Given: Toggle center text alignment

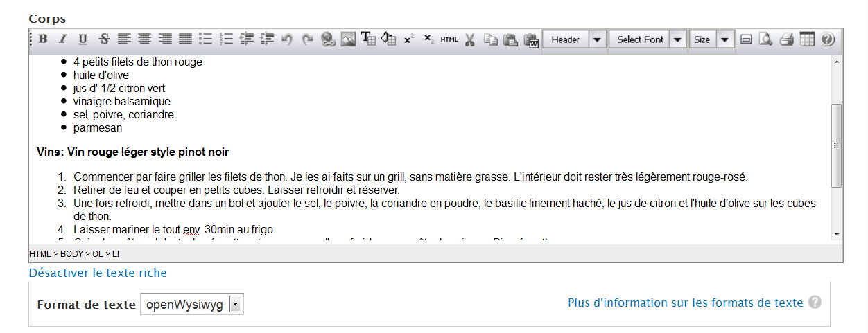Looking at the screenshot, I should (144, 39).
